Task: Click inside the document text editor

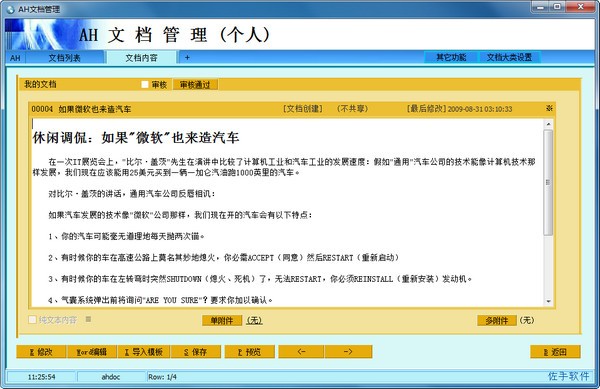Action: 287,212
